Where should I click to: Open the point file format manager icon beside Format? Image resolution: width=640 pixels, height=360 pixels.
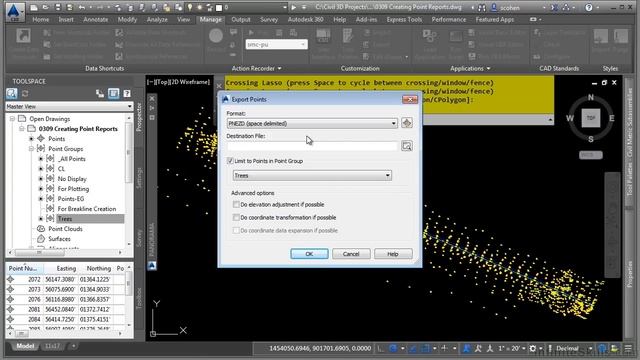[407, 123]
